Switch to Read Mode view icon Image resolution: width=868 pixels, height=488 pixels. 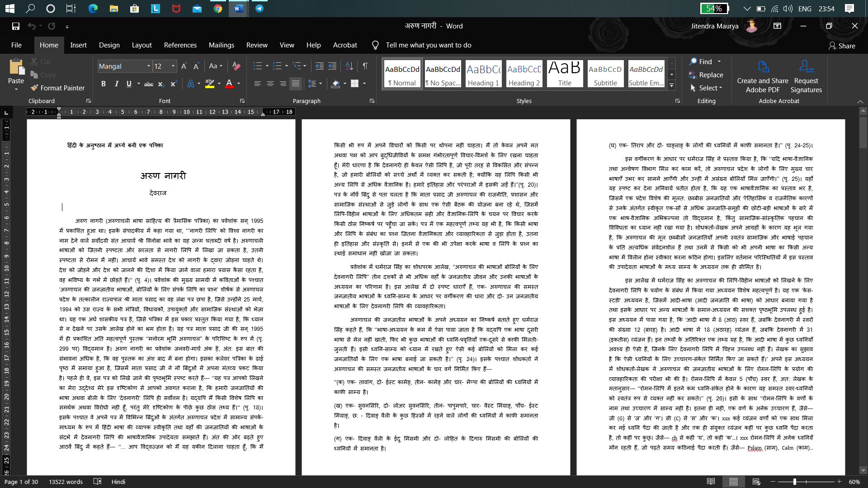[x=711, y=482]
